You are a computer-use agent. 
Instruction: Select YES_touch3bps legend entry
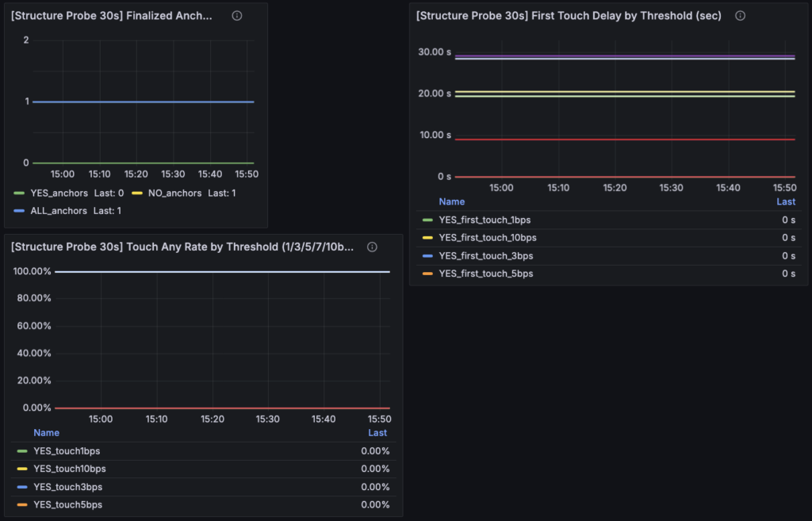(67, 487)
